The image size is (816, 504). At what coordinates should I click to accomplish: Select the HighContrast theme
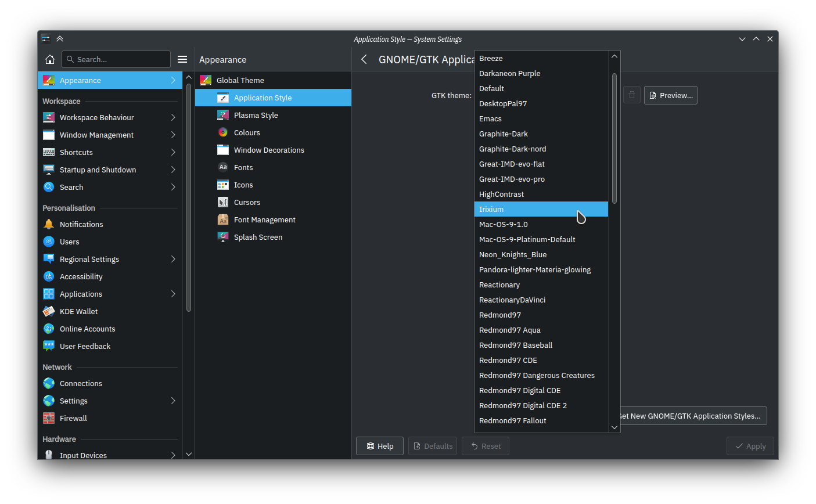tap(541, 194)
